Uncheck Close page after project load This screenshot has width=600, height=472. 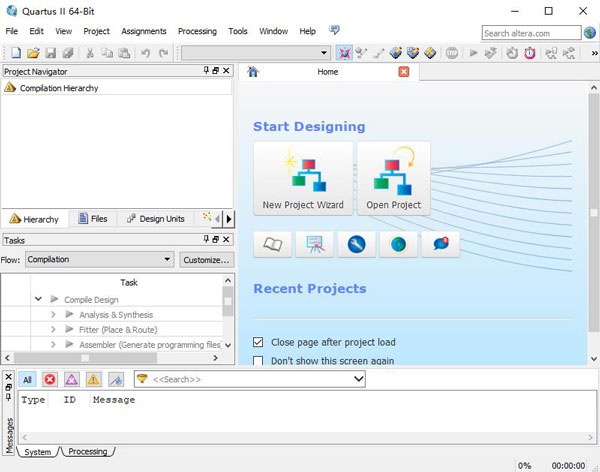pyautogui.click(x=258, y=342)
